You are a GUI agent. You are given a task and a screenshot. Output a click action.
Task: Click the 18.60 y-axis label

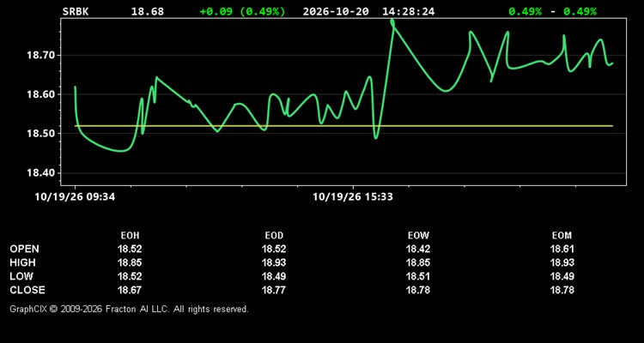(x=40, y=94)
